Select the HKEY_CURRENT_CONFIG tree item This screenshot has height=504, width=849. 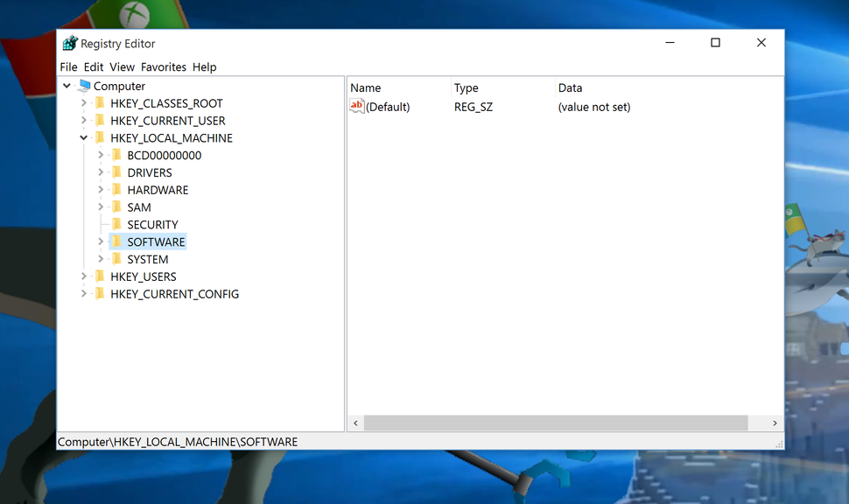173,294
